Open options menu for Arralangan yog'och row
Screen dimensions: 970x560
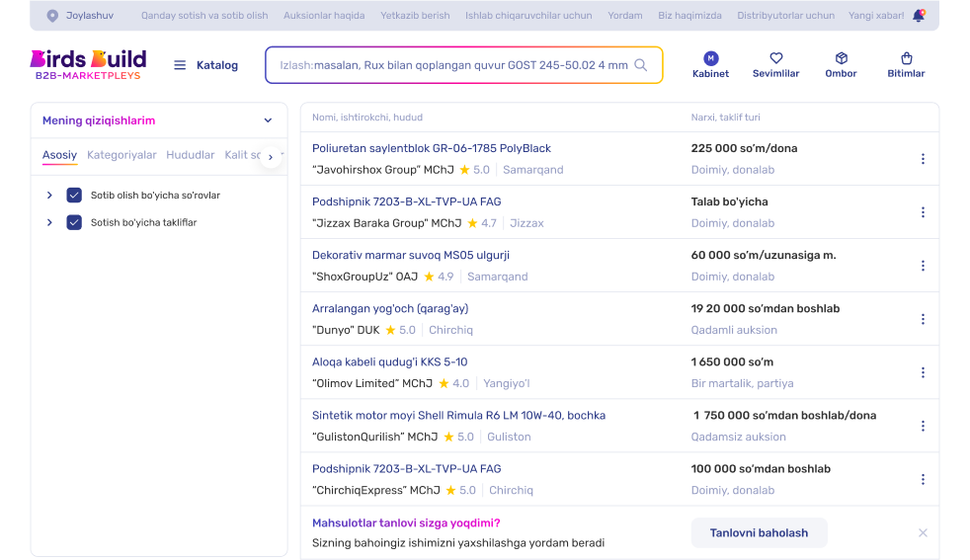[923, 319]
